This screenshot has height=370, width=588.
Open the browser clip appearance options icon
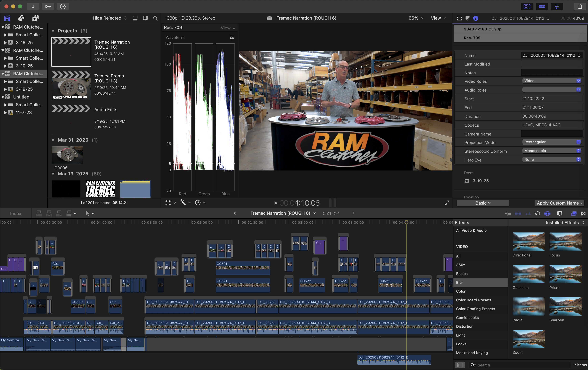click(135, 18)
